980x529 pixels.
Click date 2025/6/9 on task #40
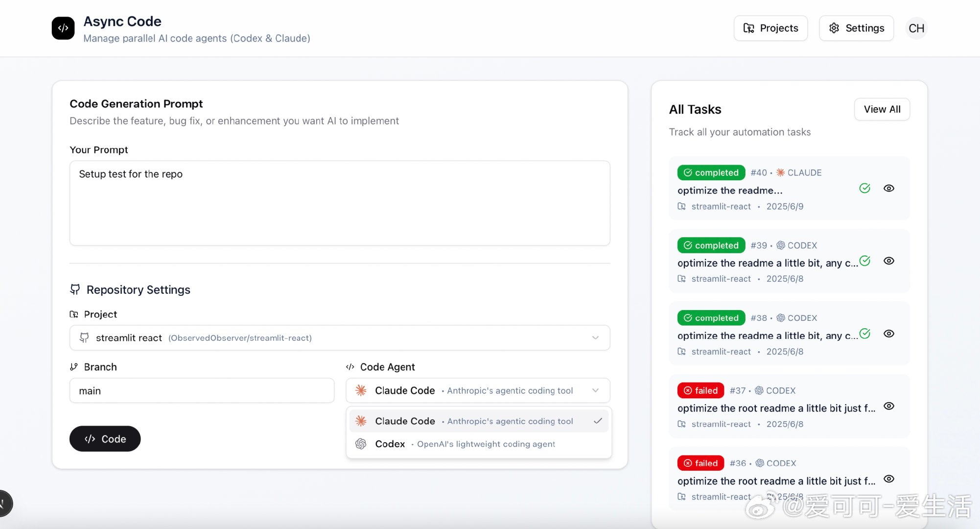tap(785, 206)
